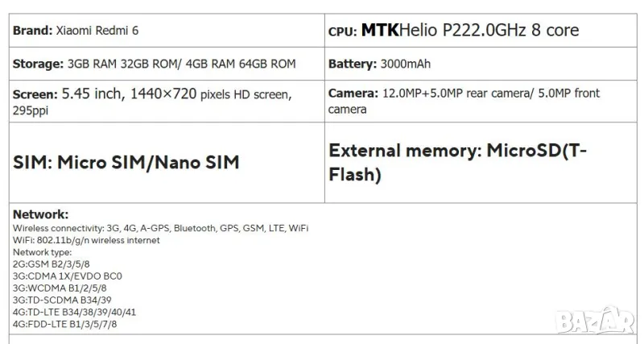
Task: Select the 3G:WCDMA B1/2/5/8 line
Action: coord(60,288)
